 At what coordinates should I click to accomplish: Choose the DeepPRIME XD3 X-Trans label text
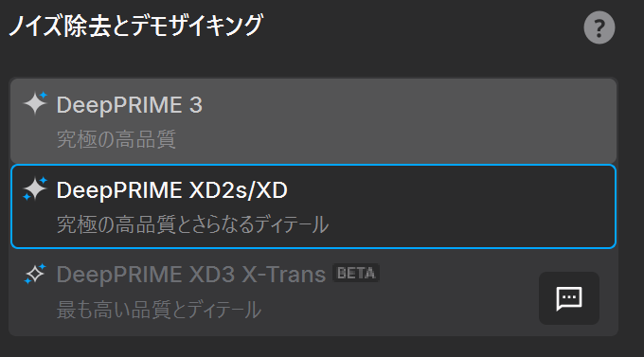tap(191, 275)
